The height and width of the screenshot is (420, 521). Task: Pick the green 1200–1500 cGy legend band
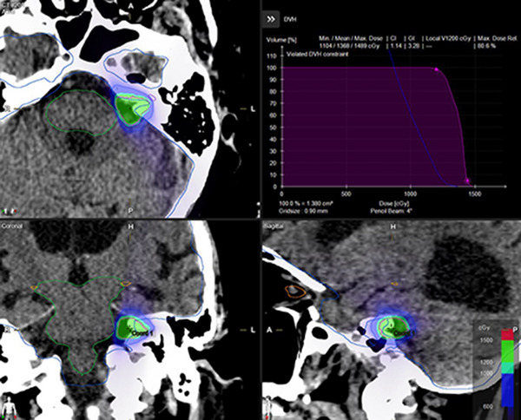pos(507,351)
